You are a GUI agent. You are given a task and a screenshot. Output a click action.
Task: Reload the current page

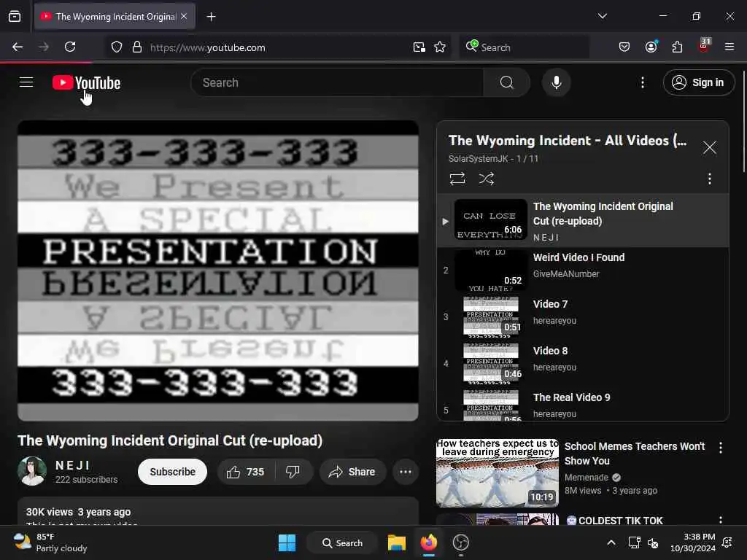point(70,47)
